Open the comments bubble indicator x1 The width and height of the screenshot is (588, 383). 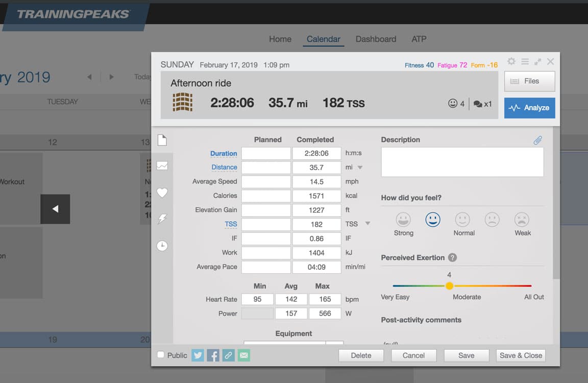(482, 104)
